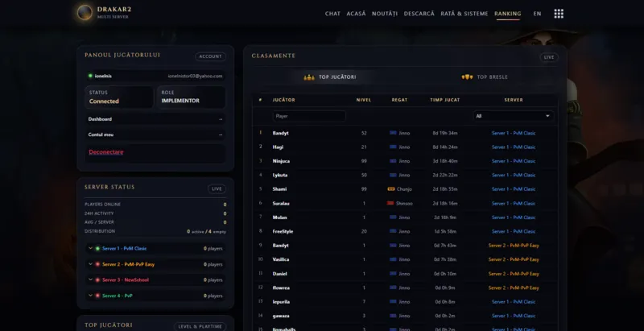Open Rată & Sisteme in navigation
Screen dimensions: 644x331
click(x=464, y=14)
